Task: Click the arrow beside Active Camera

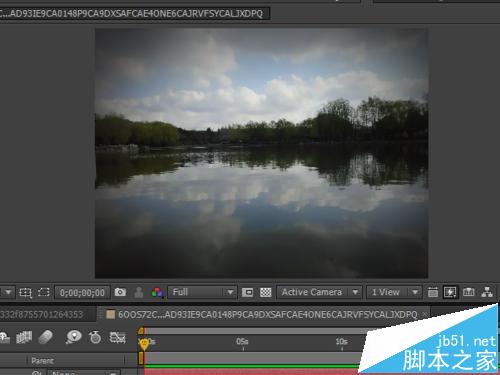Action: pyautogui.click(x=355, y=292)
